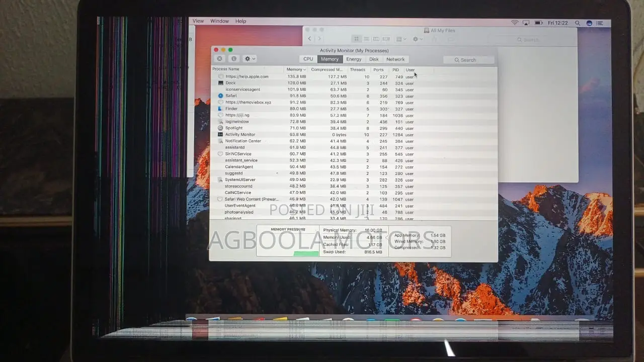Select the storeaccountd process row
644x362 pixels.
tap(354, 186)
